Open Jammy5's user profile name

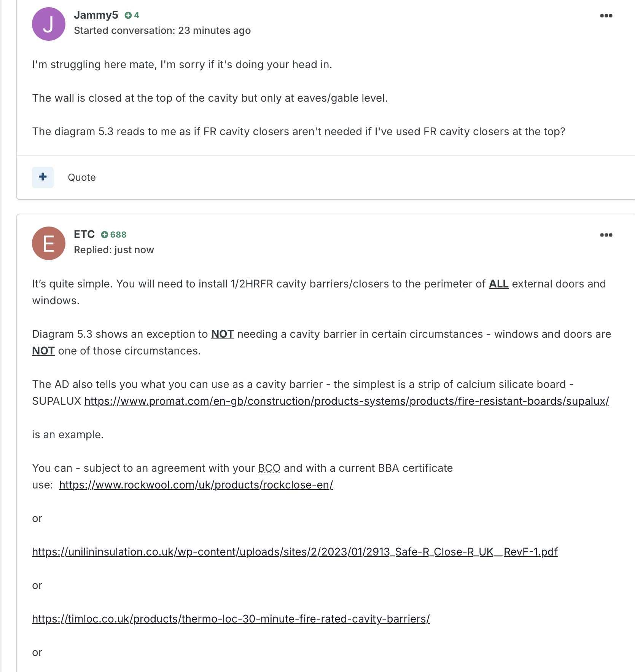point(96,15)
